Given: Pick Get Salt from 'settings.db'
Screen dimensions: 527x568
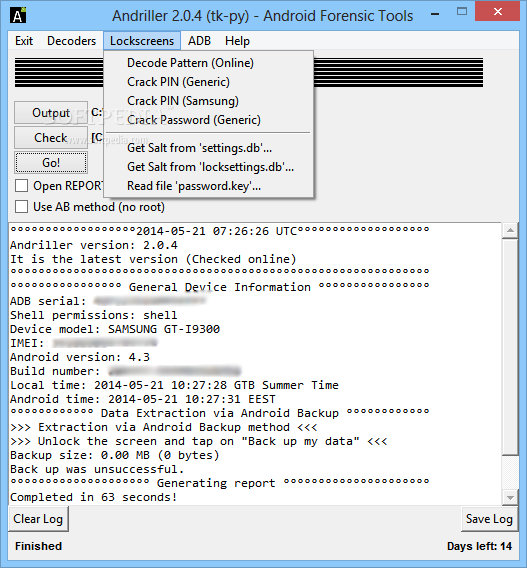Looking at the screenshot, I should click(208, 148).
